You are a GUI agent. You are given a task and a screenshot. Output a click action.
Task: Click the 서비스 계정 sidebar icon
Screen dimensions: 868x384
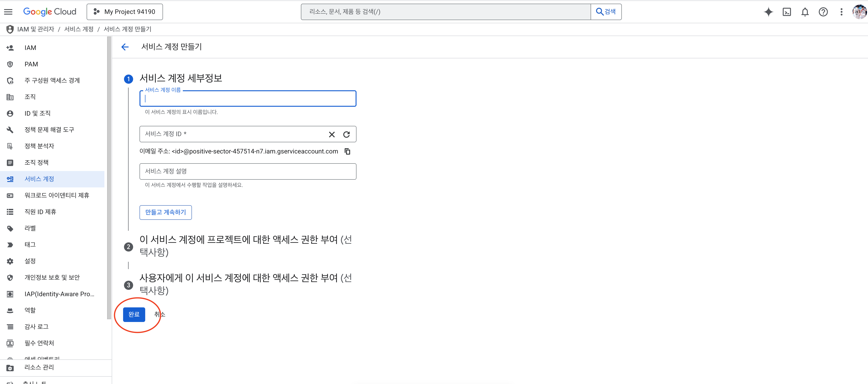point(10,179)
